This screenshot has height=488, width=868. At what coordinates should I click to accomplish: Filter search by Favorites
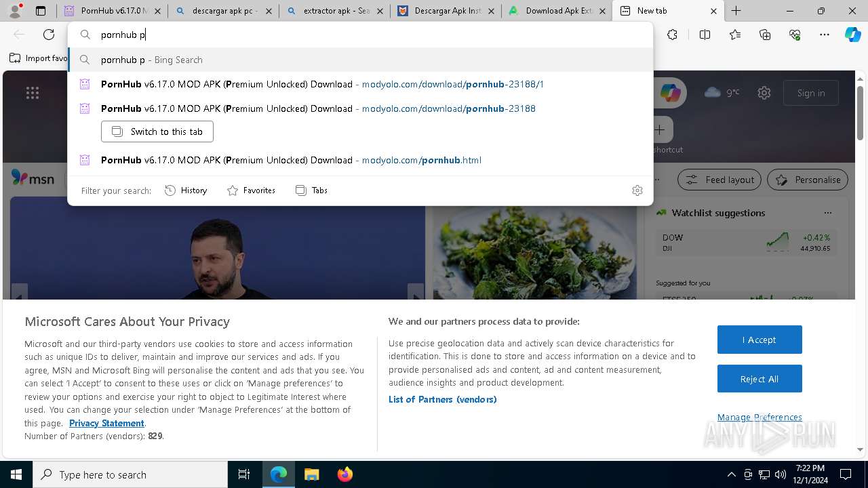251,190
